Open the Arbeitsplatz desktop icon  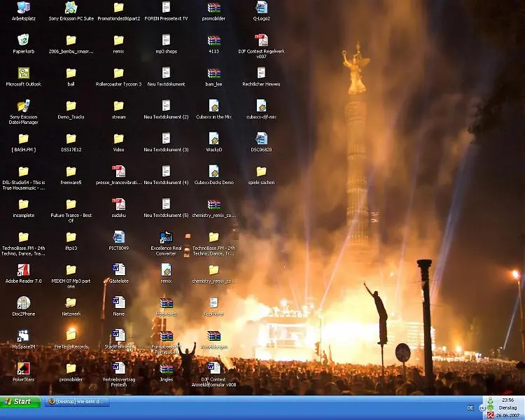(23, 8)
